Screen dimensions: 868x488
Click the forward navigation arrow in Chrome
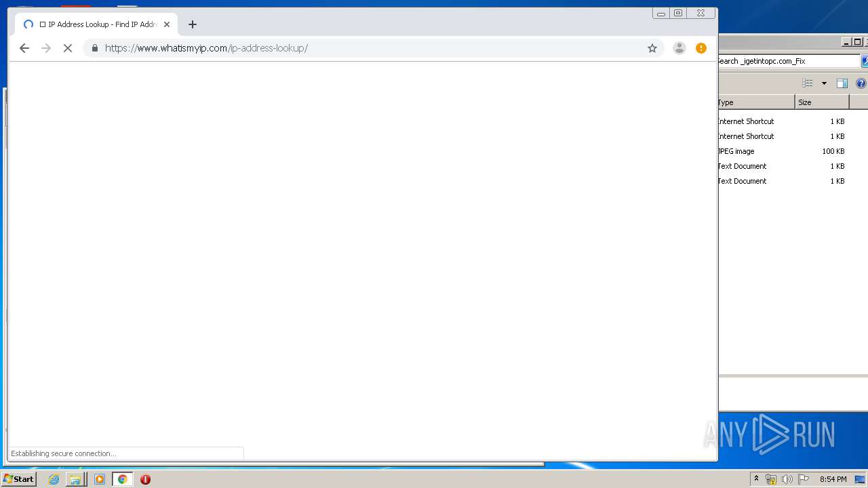(x=46, y=48)
